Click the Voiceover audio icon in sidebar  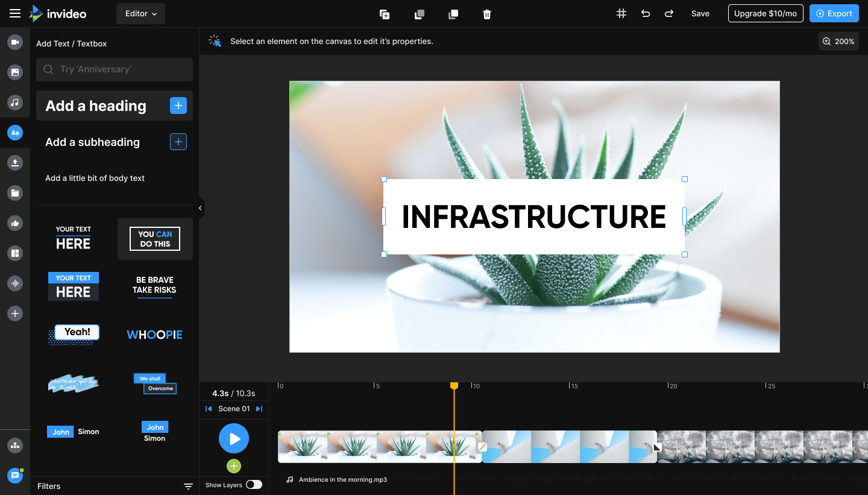pyautogui.click(x=15, y=283)
